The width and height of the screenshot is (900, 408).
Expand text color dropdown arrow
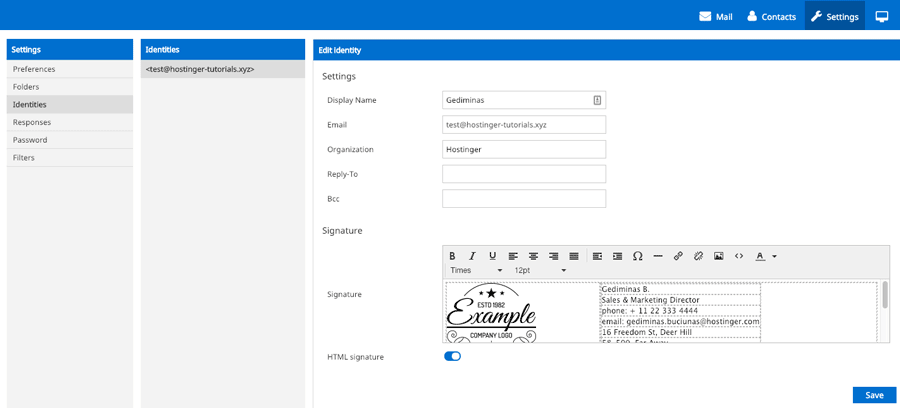coord(774,256)
